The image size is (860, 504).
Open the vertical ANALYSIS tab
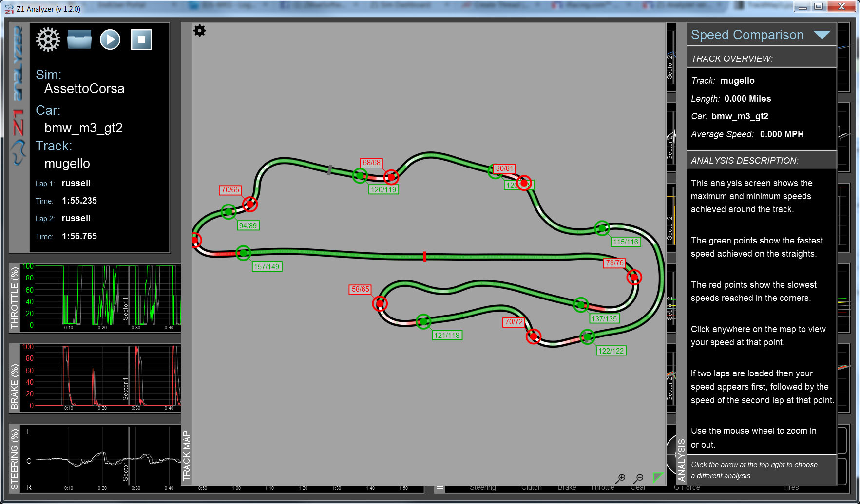pos(681,459)
